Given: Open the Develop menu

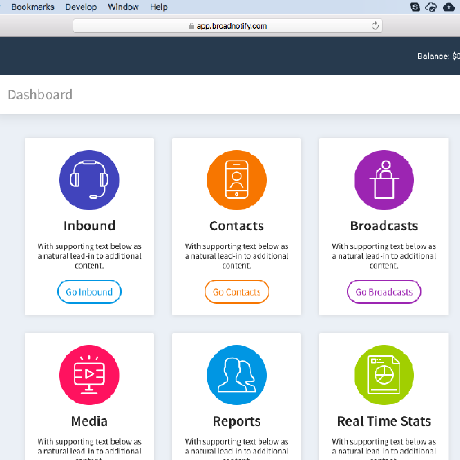Looking at the screenshot, I should (81, 7).
